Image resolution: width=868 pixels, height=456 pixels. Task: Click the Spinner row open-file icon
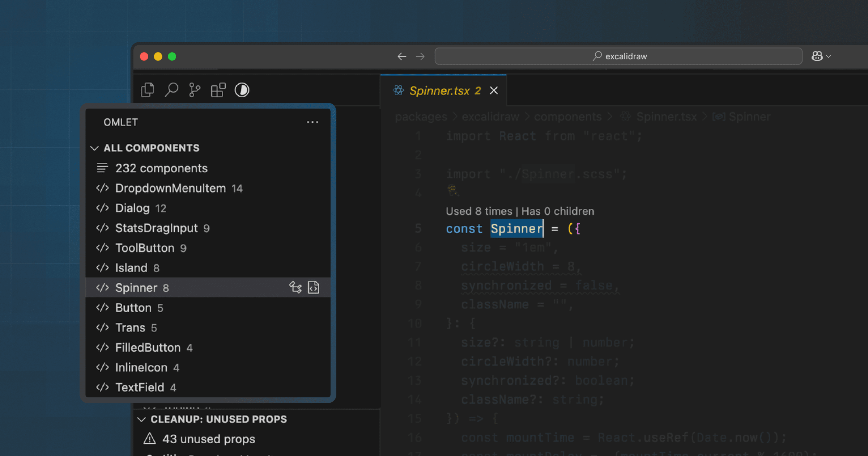point(314,287)
